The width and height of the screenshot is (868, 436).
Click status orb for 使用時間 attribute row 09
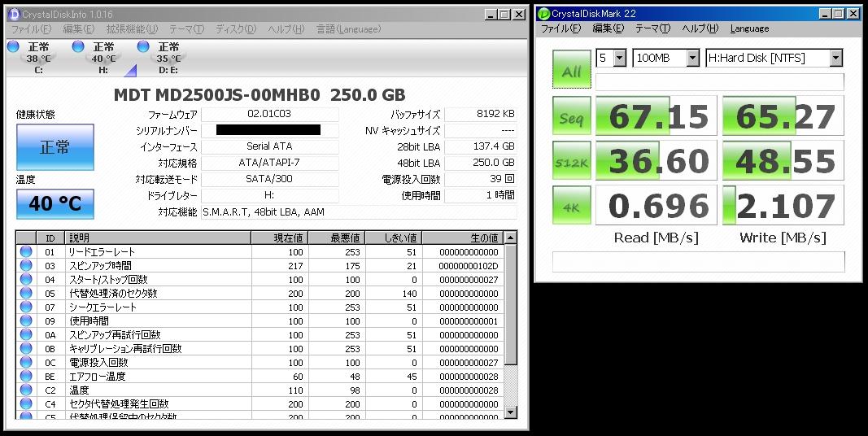tap(26, 321)
